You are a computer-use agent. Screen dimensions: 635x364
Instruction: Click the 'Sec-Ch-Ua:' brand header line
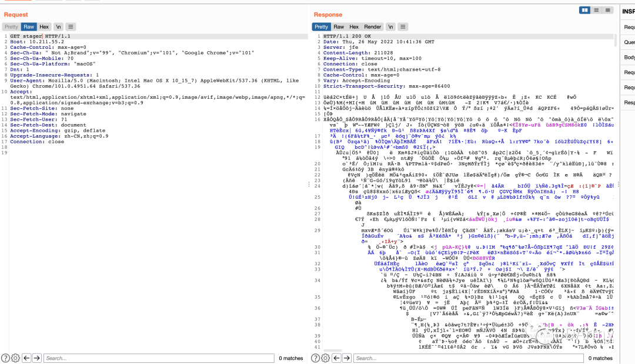pos(132,53)
